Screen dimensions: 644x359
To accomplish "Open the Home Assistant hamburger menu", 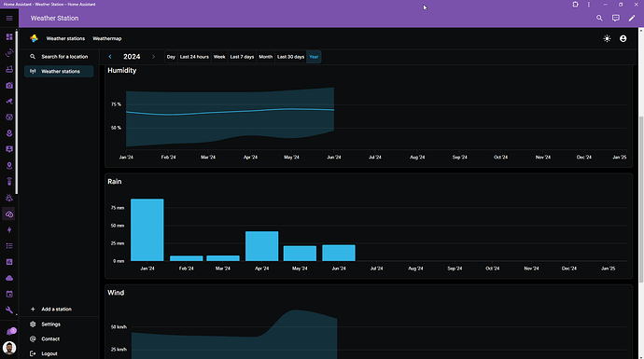I will [9, 18].
